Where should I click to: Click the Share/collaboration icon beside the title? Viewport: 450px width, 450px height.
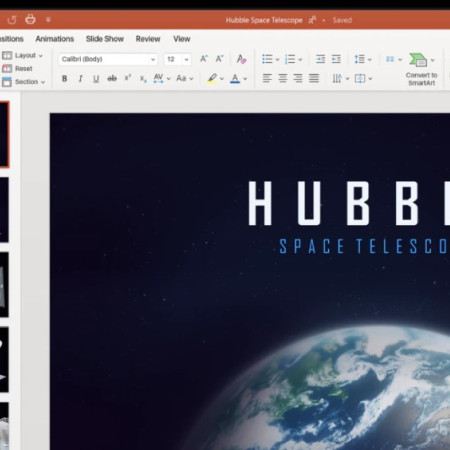click(312, 20)
